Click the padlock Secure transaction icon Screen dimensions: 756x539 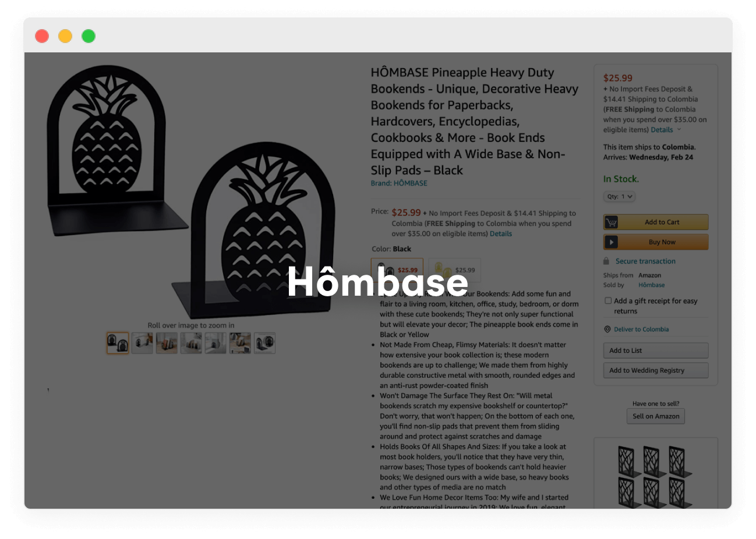[x=606, y=261]
